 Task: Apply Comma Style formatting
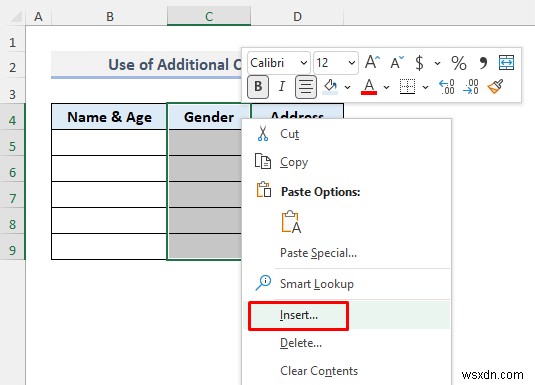pos(483,63)
